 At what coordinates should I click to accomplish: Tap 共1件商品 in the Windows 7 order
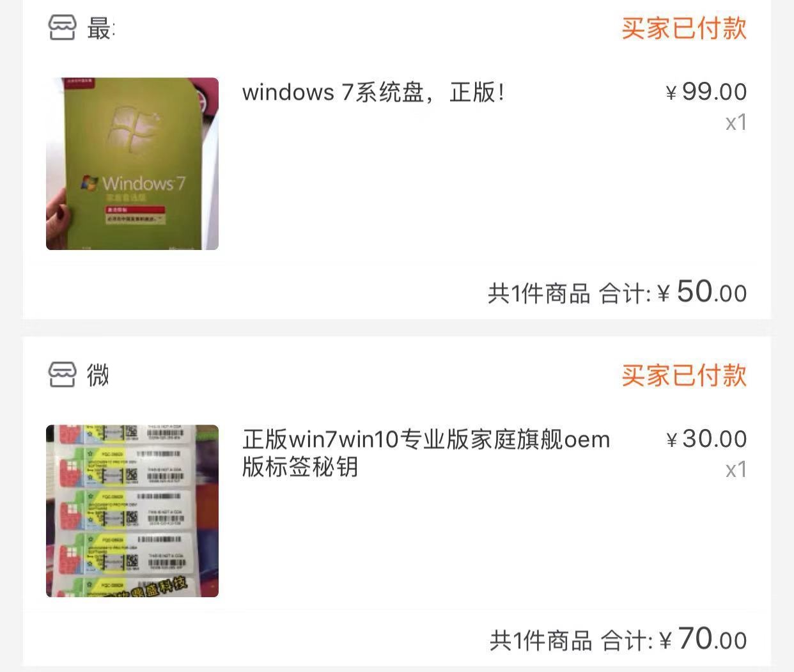coord(539,294)
